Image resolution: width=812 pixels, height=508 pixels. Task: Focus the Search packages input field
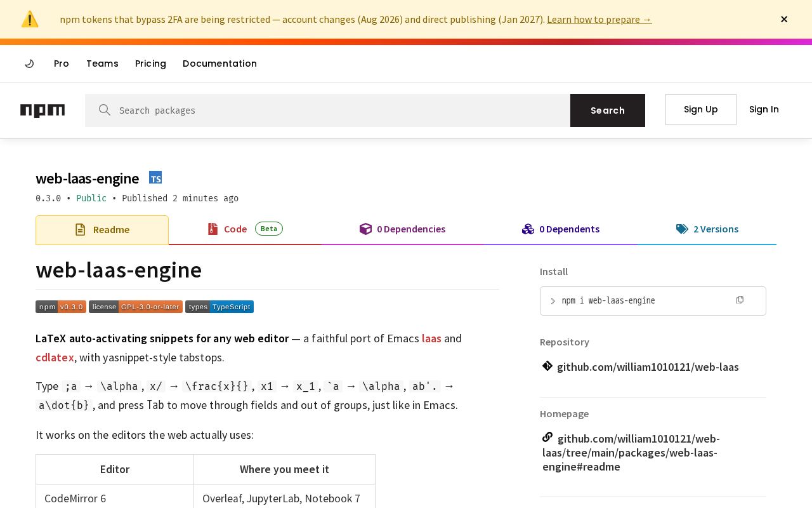pyautogui.click(x=327, y=110)
